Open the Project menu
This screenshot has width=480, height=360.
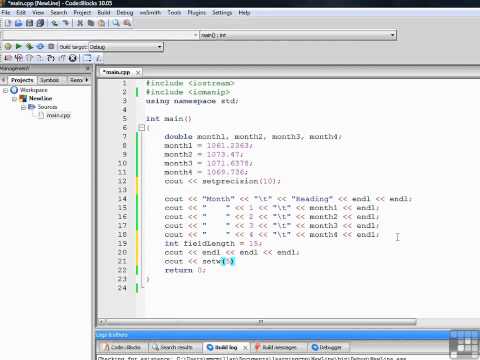click(82, 13)
